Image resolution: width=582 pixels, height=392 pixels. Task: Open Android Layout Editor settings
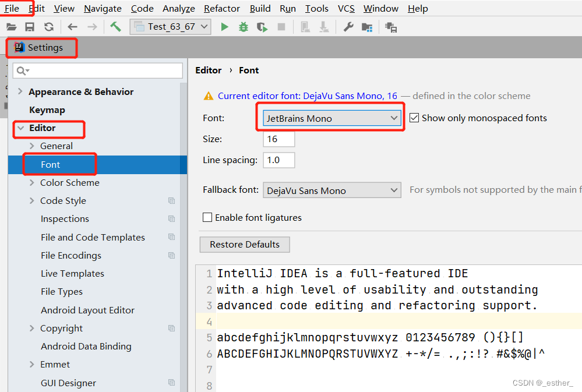(x=87, y=310)
